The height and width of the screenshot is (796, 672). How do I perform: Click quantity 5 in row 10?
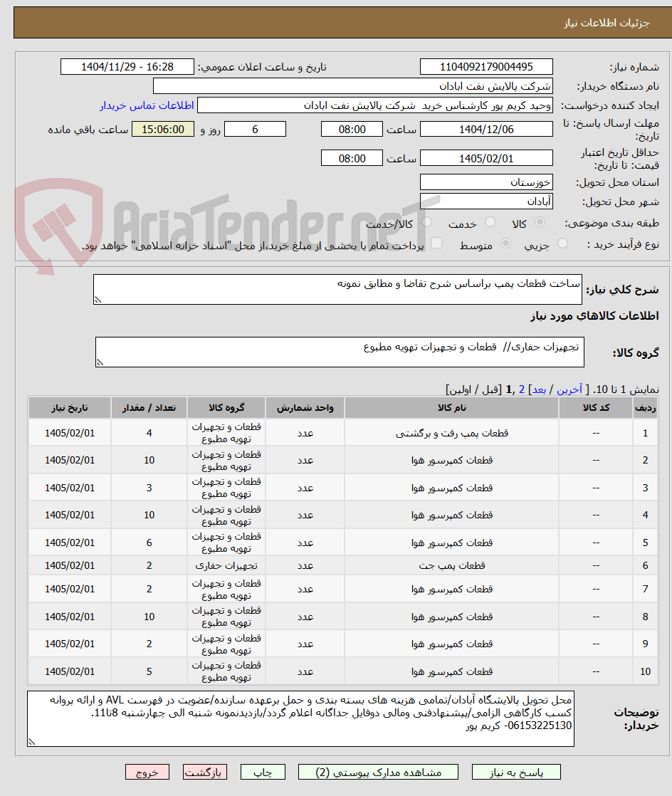(x=149, y=671)
